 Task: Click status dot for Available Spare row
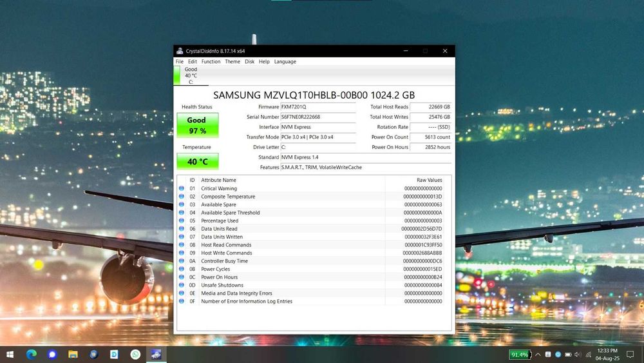click(x=182, y=204)
